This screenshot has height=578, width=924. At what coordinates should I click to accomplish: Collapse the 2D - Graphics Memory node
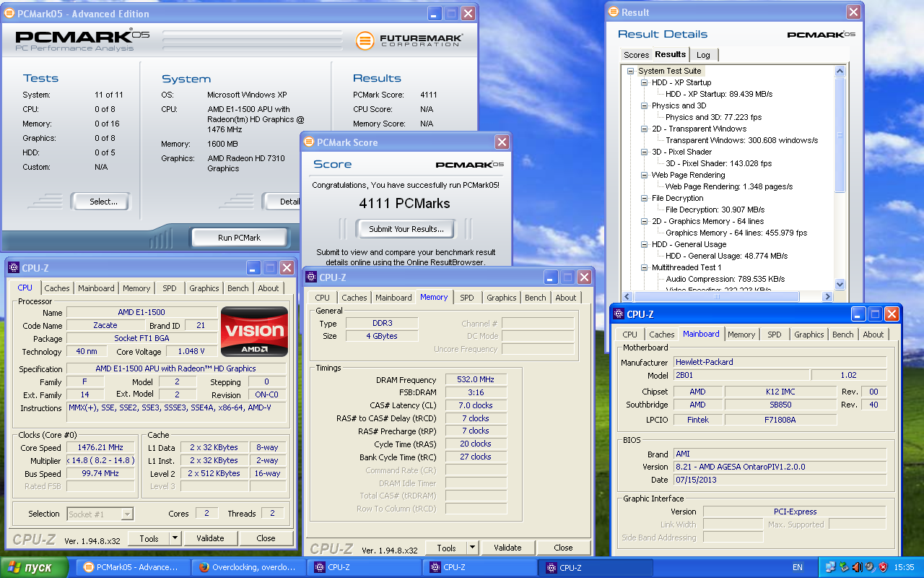645,221
